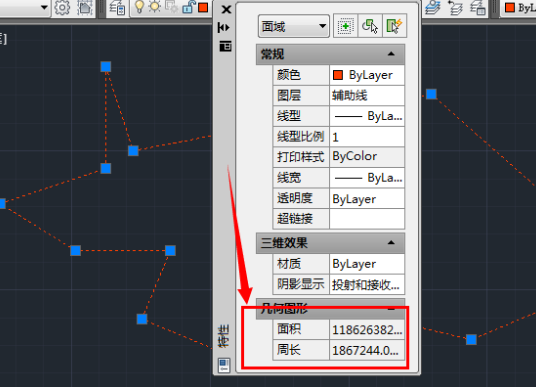Click the Layer Previous icon
This screenshot has width=536, height=387.
(x=455, y=8)
